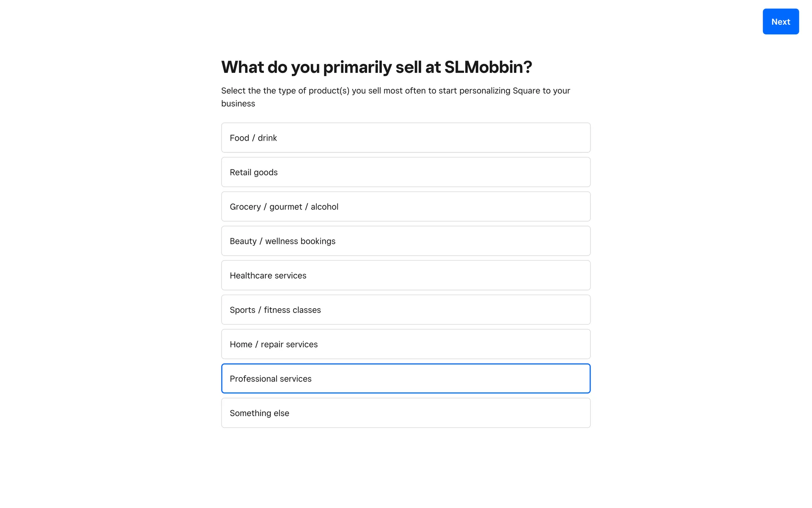The height and width of the screenshot is (508, 812).
Task: Click the "Something else" label text
Action: (x=260, y=413)
